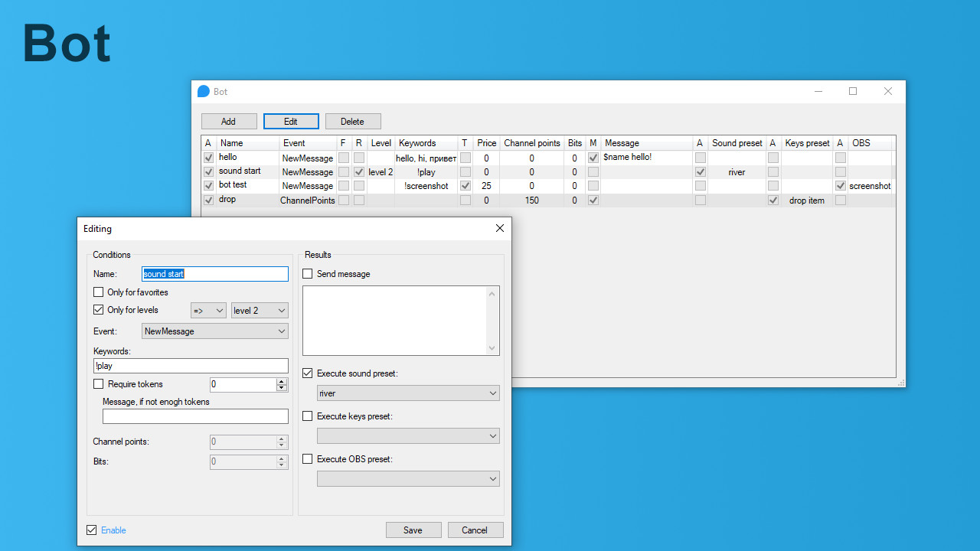Click the Bot app icon in the title bar
Image resolution: width=980 pixels, height=551 pixels.
coord(203,91)
